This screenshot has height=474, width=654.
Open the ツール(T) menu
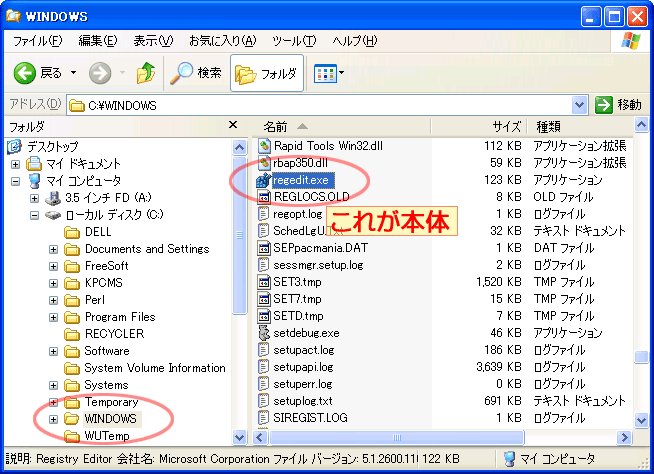[x=294, y=41]
